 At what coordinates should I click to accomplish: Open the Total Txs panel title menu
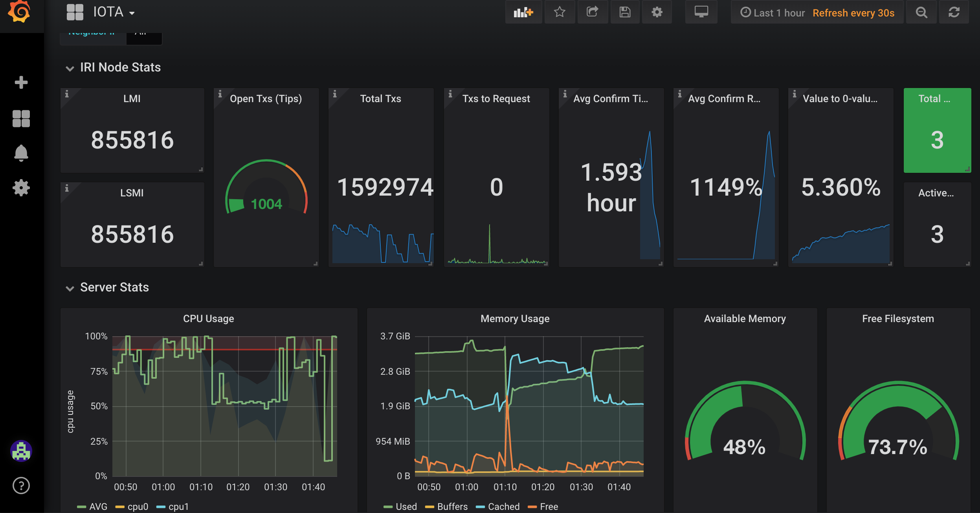[381, 99]
